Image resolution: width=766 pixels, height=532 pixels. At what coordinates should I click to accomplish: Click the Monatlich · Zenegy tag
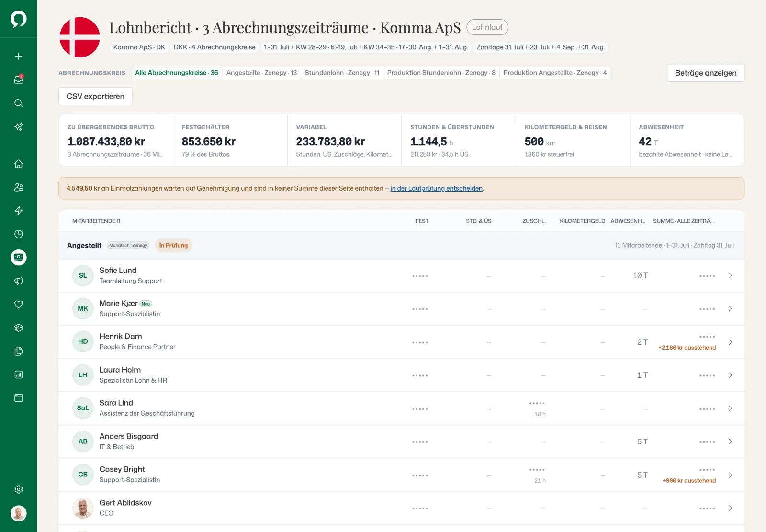point(128,246)
